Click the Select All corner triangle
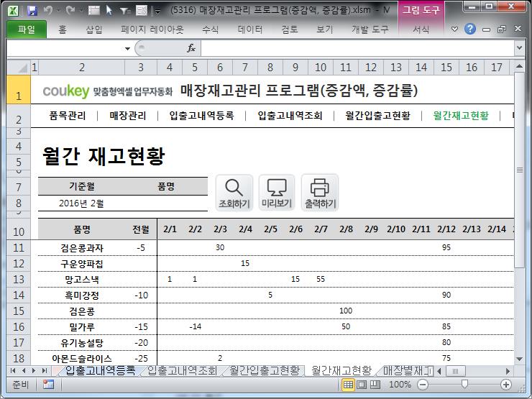Image resolution: width=532 pixels, height=399 pixels. (19, 67)
